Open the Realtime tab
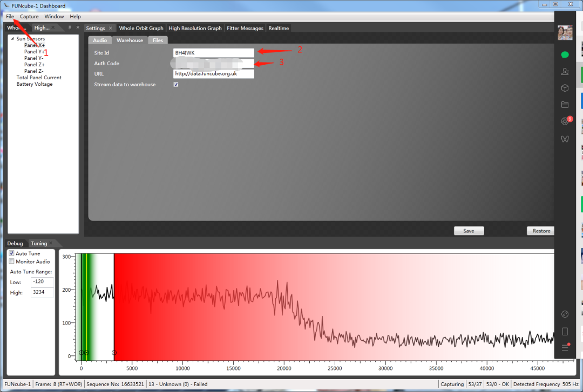Viewport: 583px width, 392px height. pyautogui.click(x=279, y=28)
